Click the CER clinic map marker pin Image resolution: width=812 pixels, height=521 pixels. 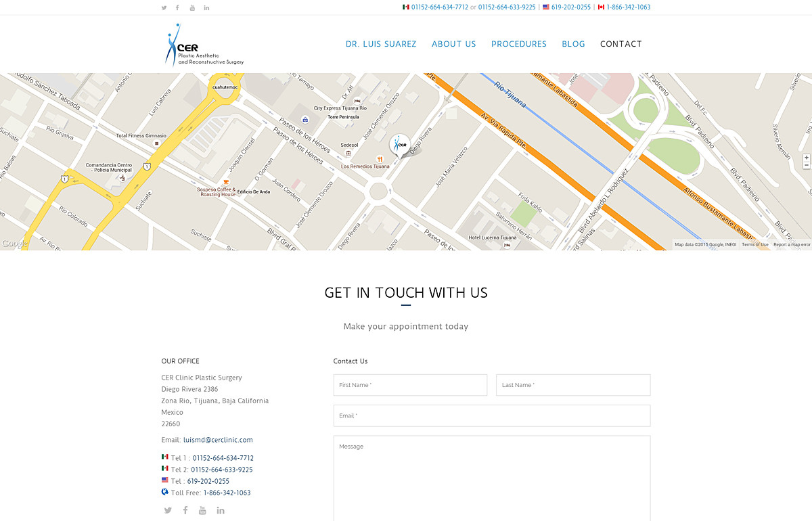(400, 145)
